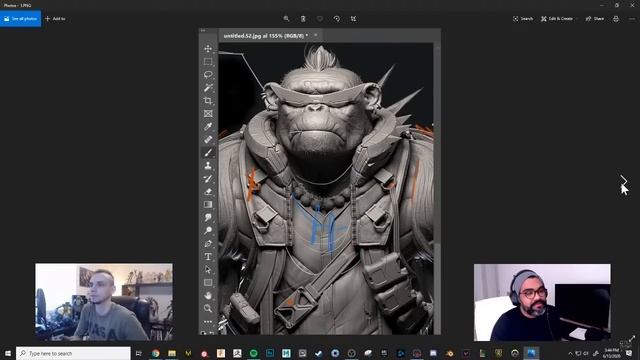640x360 pixels.
Task: Open Google Chrome from the taskbar
Action: (155, 353)
